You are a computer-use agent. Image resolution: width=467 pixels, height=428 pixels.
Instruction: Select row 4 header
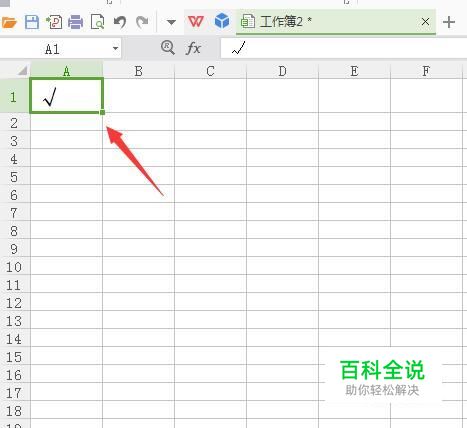click(15, 158)
